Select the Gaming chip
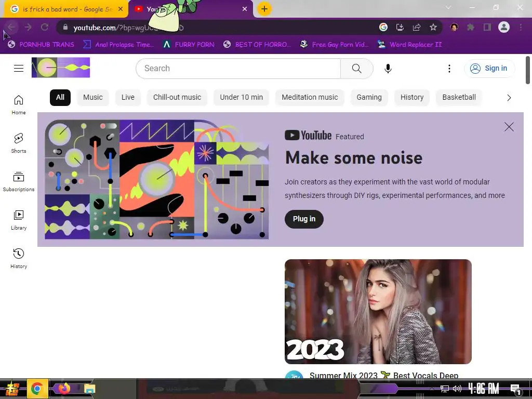This screenshot has width=532, height=399. point(369,97)
